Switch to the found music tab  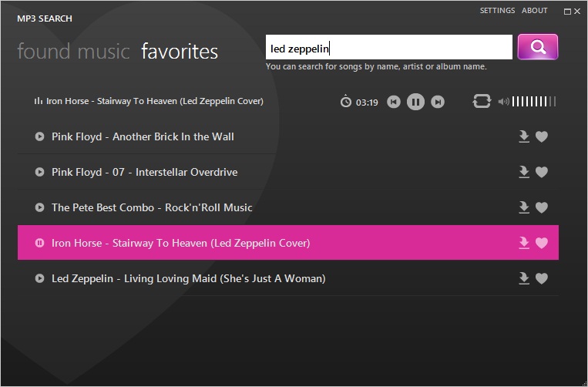pos(73,52)
